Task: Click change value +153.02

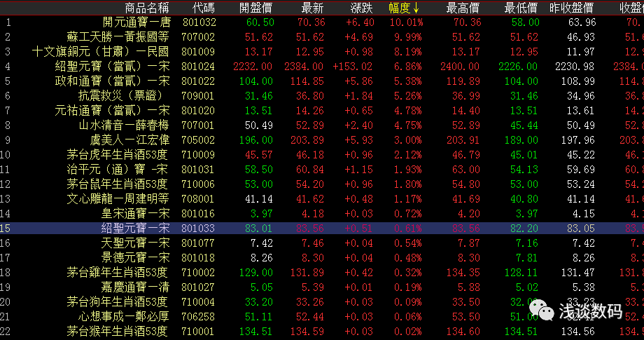Action: 352,67
